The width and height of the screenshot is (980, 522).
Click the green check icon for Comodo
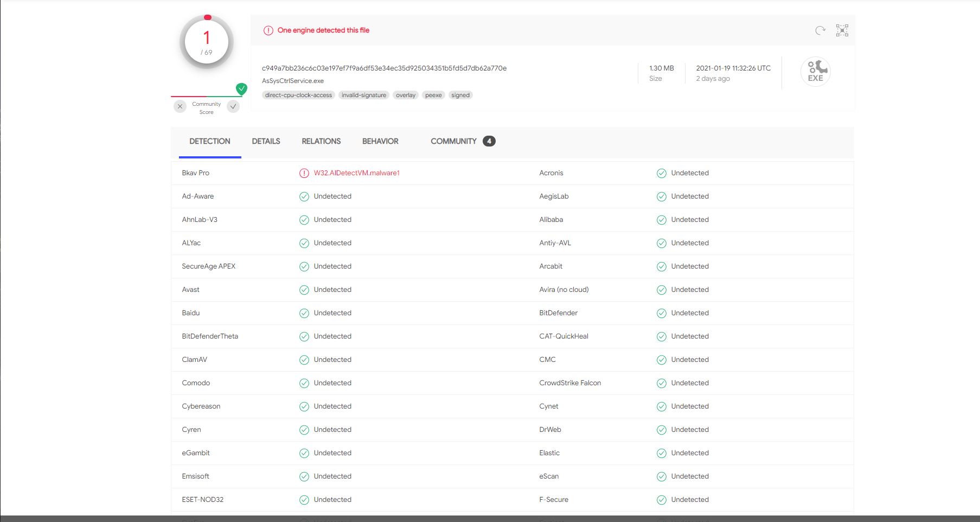click(304, 383)
